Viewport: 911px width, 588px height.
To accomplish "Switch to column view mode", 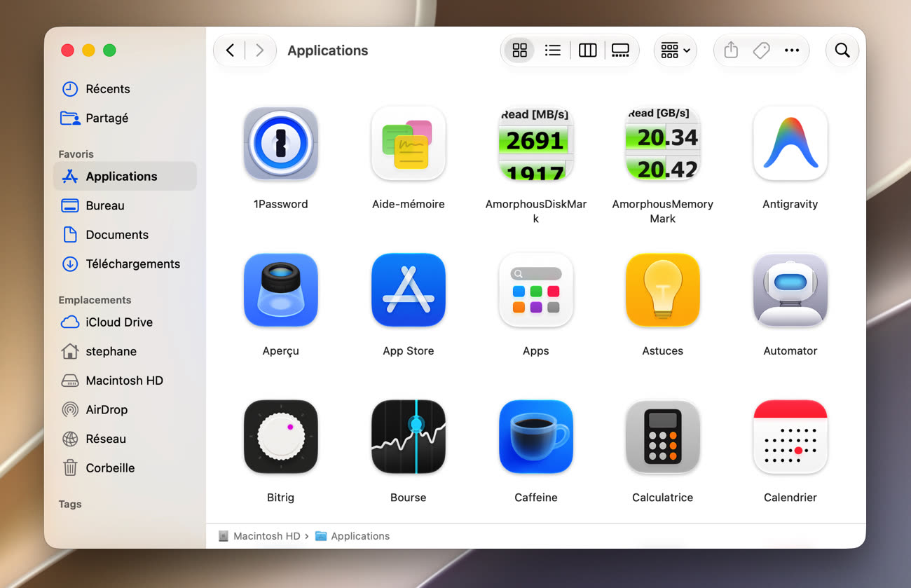I will click(587, 50).
